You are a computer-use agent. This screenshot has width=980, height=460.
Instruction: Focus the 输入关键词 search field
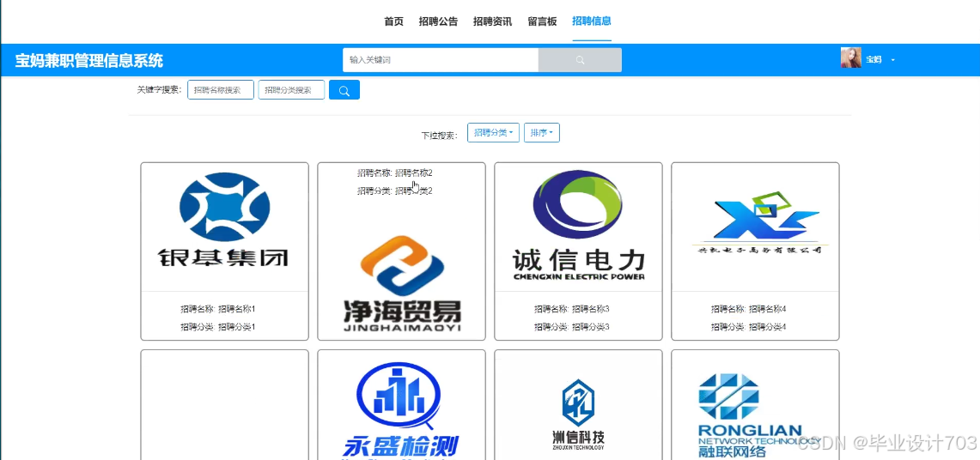coord(441,60)
